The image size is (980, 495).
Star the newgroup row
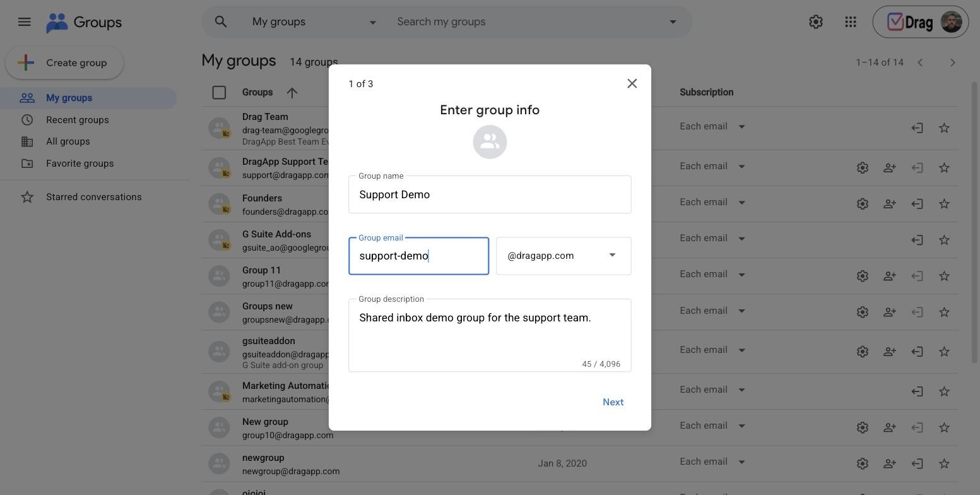(944, 463)
